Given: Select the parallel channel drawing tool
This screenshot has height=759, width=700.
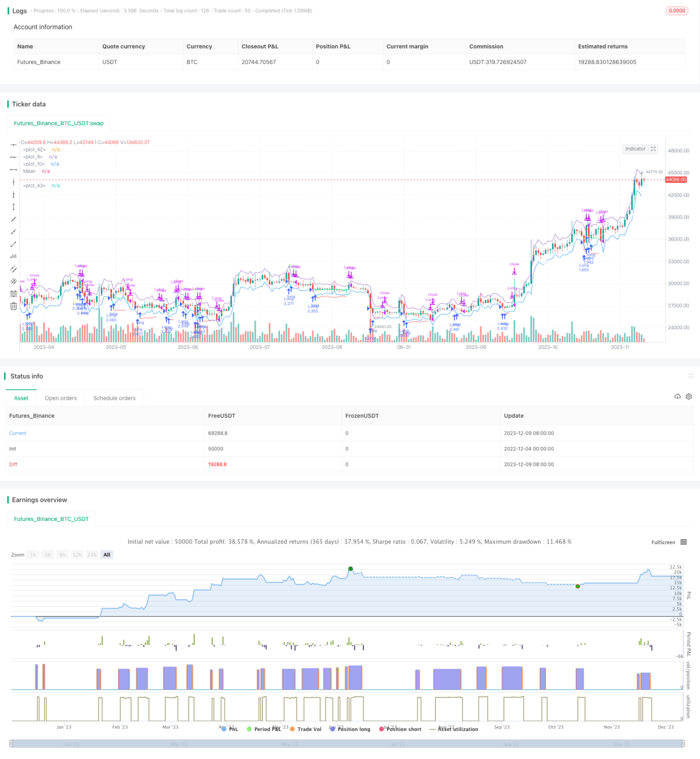Looking at the screenshot, I should point(13,269).
